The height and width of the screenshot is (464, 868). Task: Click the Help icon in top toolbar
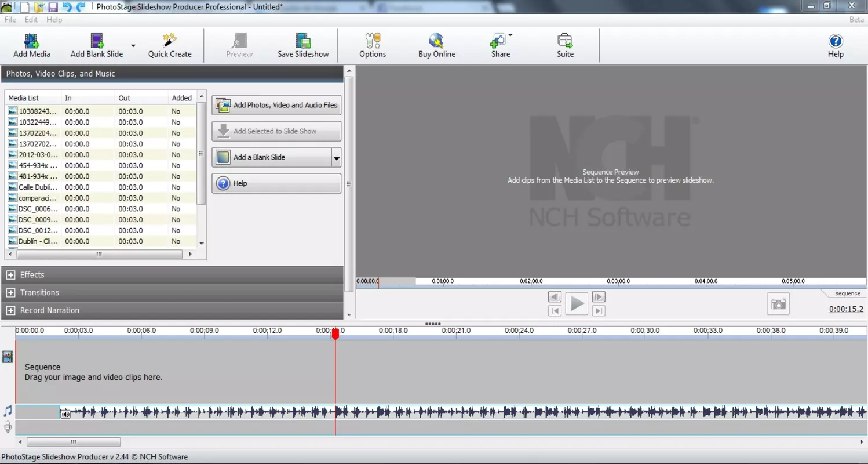(836, 46)
